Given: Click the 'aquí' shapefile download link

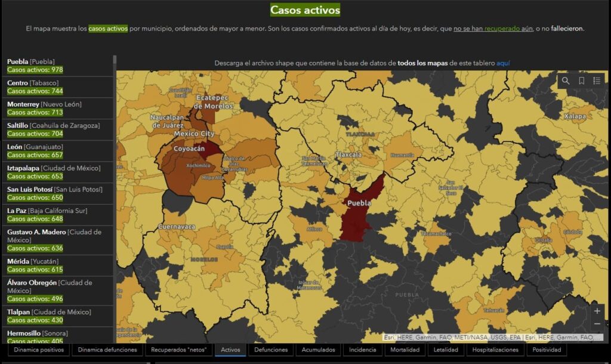Looking at the screenshot, I should pyautogui.click(x=503, y=63).
